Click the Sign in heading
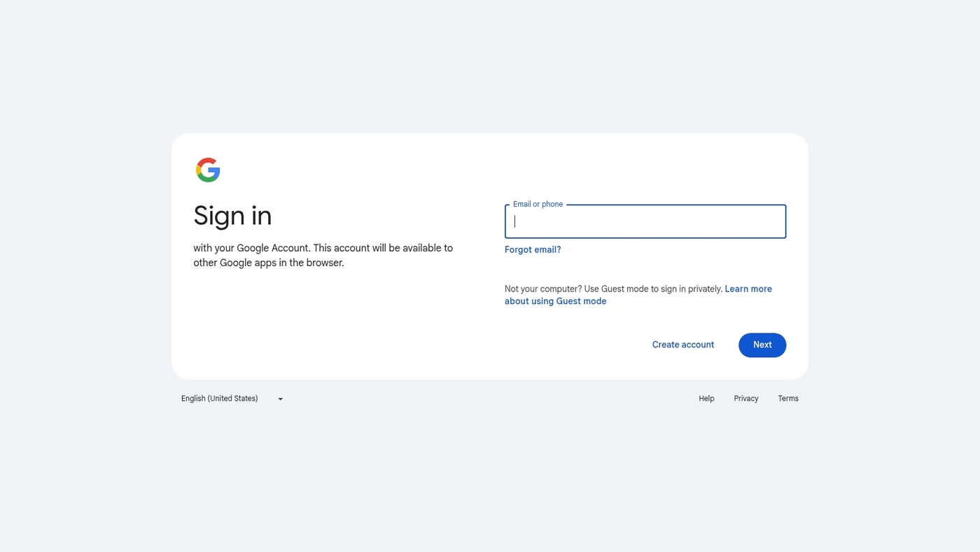Image resolution: width=980 pixels, height=552 pixels. click(232, 216)
